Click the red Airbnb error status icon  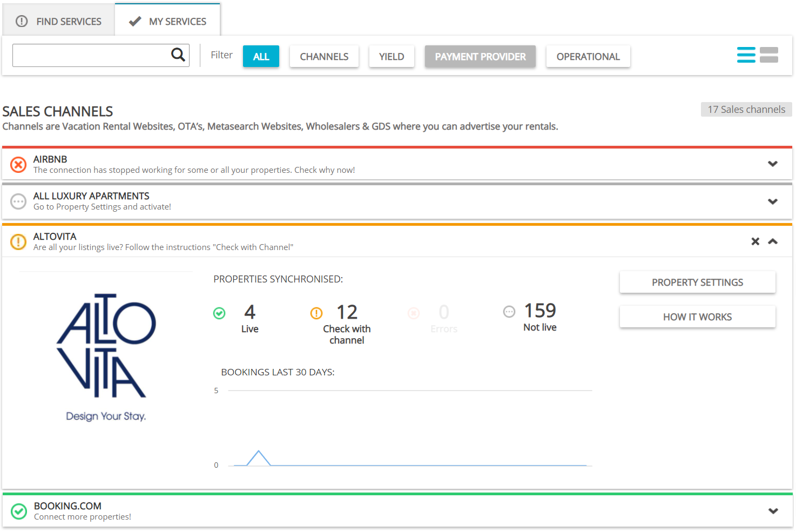[x=18, y=164]
